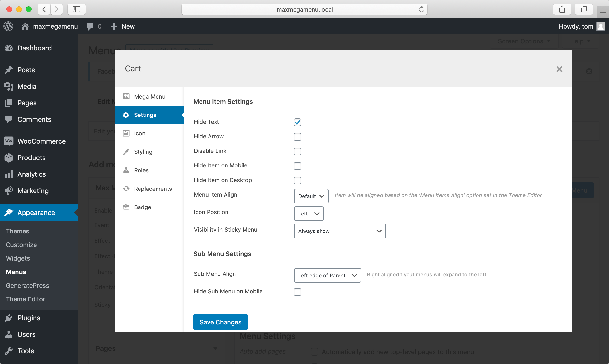The height and width of the screenshot is (364, 609).
Task: Click the browser address bar
Action: (304, 9)
